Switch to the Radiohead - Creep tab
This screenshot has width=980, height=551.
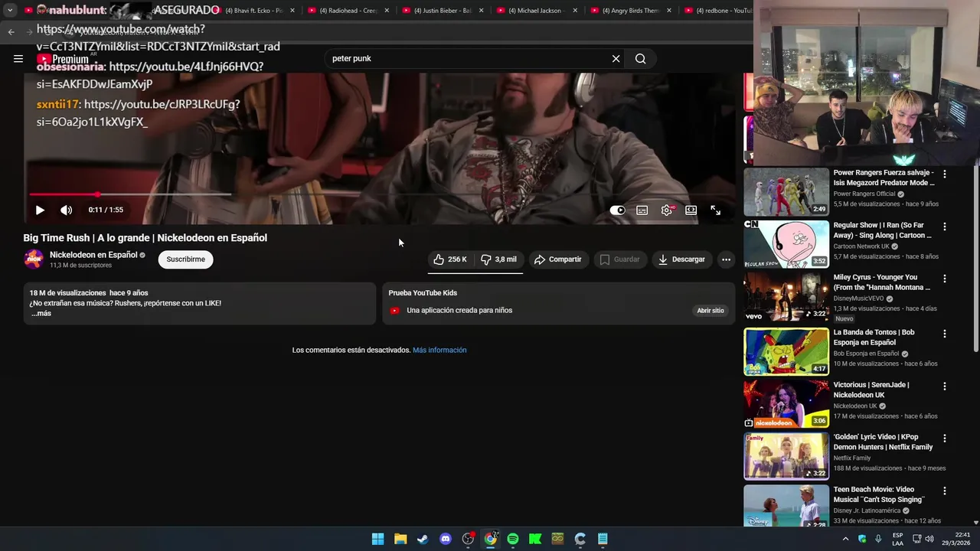349,11
